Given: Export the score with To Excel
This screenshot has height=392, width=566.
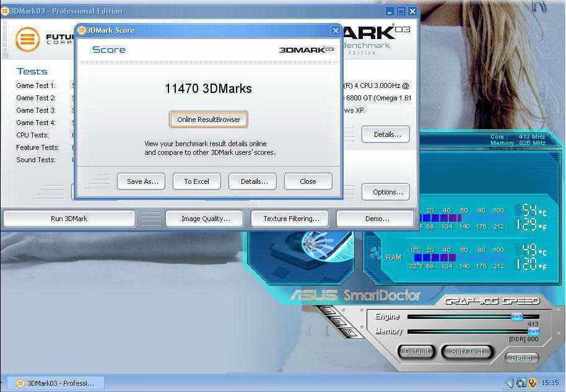Looking at the screenshot, I should (197, 181).
